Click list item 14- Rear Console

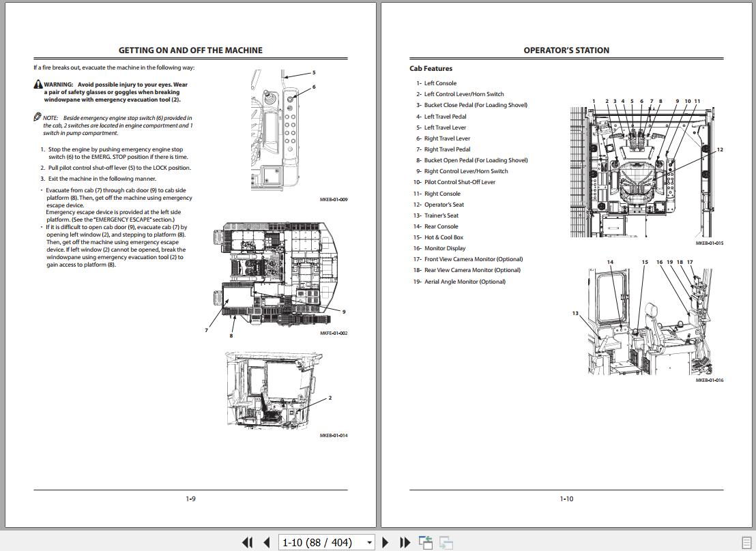tap(436, 226)
